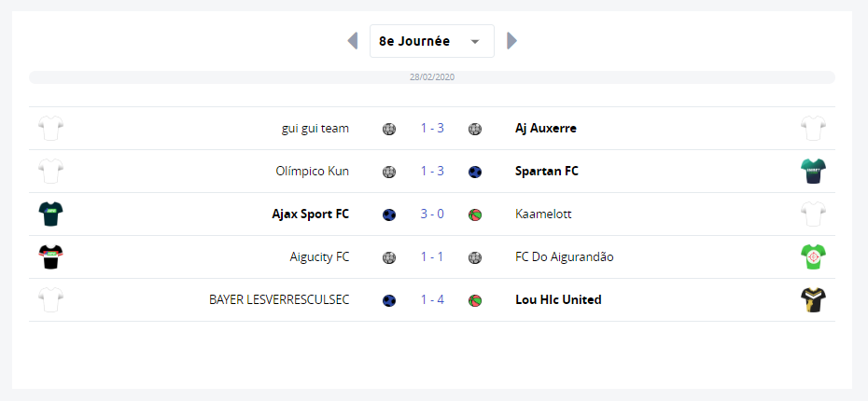Click the Aigucity FC black jersey icon
Viewport: 868px width, 401px height.
51,257
